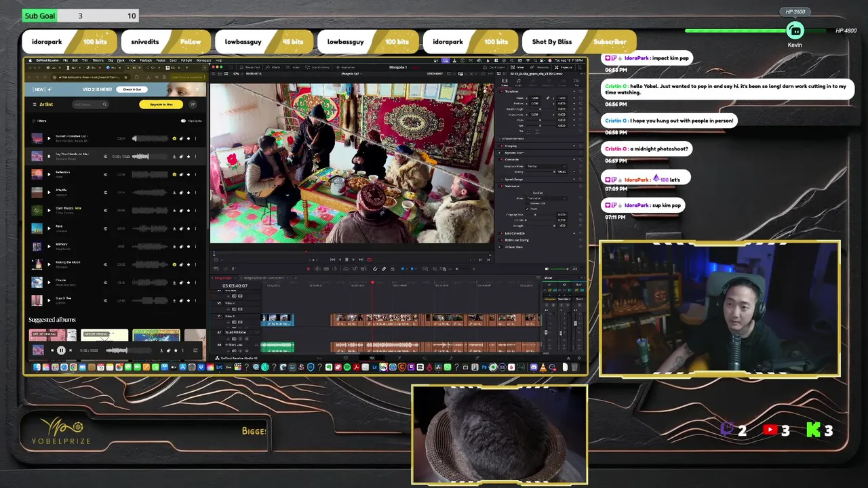This screenshot has height=488, width=868.
Task: Expand Speed Change section
Action: [x=514, y=179]
